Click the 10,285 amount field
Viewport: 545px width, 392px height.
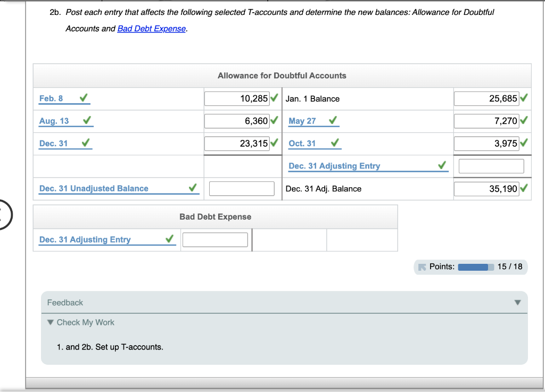237,98
